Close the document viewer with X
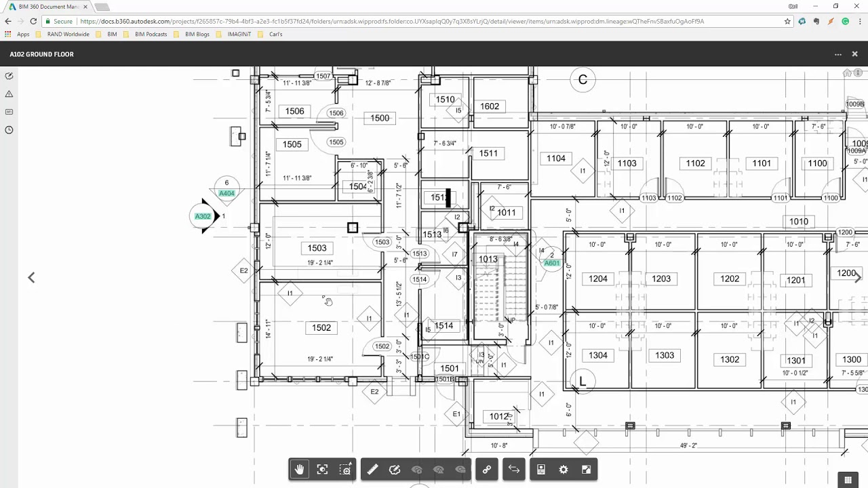The height and width of the screenshot is (488, 868). point(854,54)
